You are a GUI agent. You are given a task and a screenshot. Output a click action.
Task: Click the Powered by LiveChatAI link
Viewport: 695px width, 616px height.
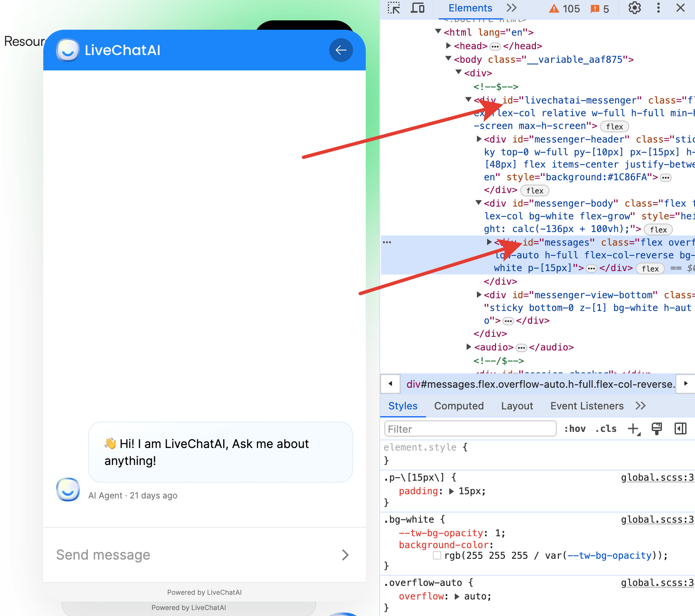(x=204, y=592)
